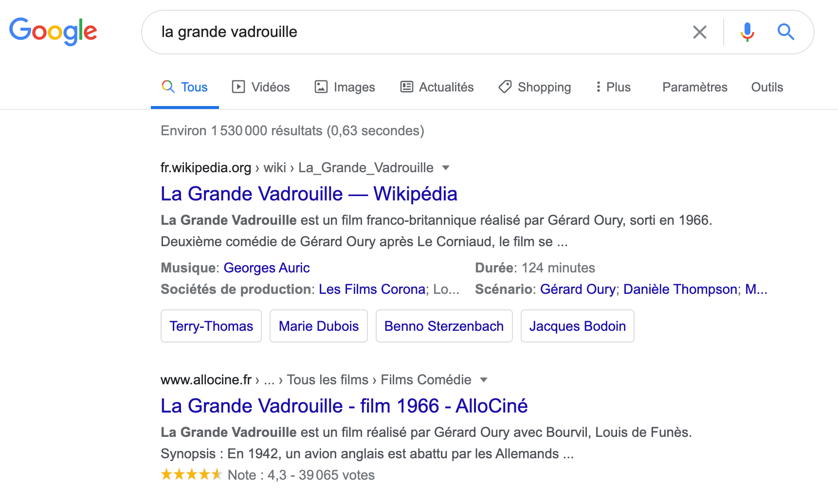Select the Terry-Thomas suggestion chip

pyautogui.click(x=211, y=326)
